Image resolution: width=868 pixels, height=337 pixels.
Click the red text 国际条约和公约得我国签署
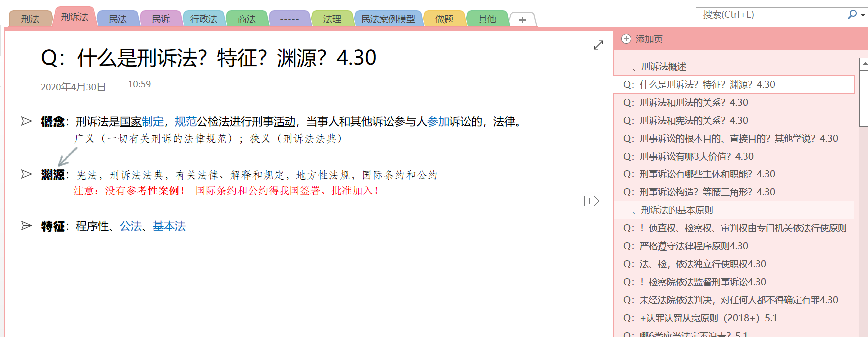(x=288, y=191)
